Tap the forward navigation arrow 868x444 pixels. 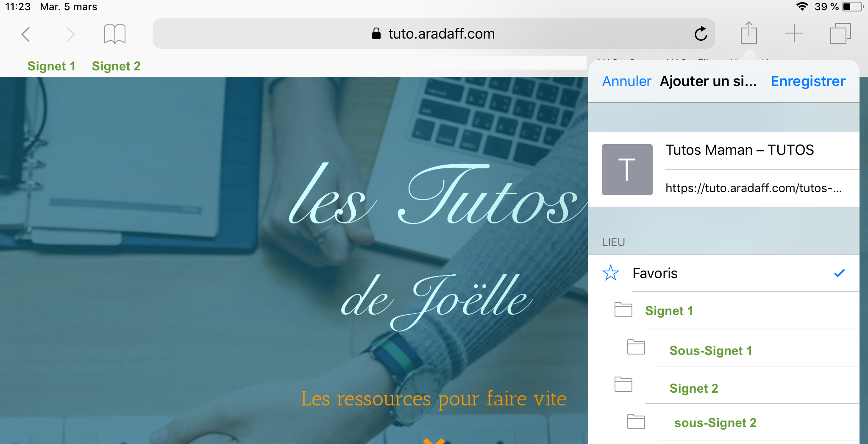click(70, 34)
